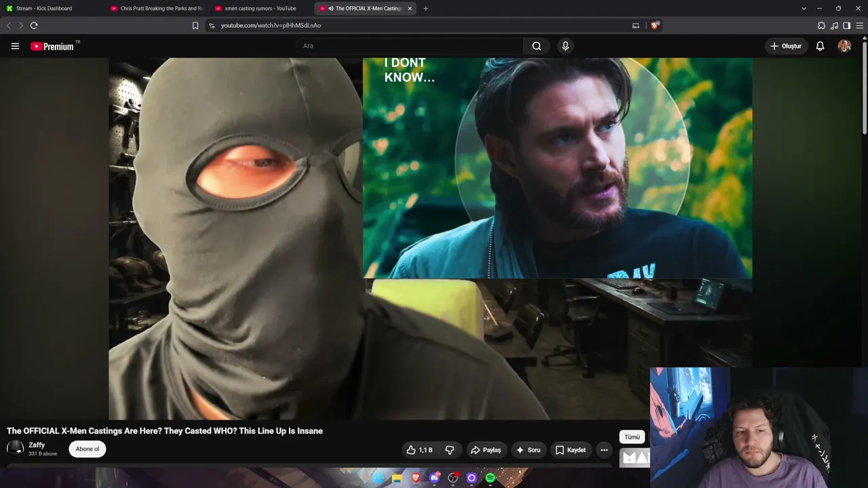Go back to the previous page

coord(9,26)
